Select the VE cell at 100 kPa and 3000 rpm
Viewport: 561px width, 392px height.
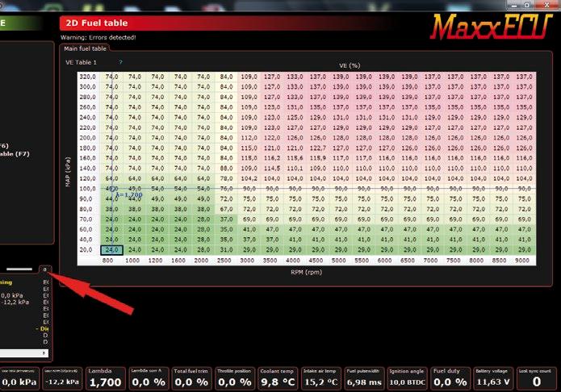tap(249, 189)
